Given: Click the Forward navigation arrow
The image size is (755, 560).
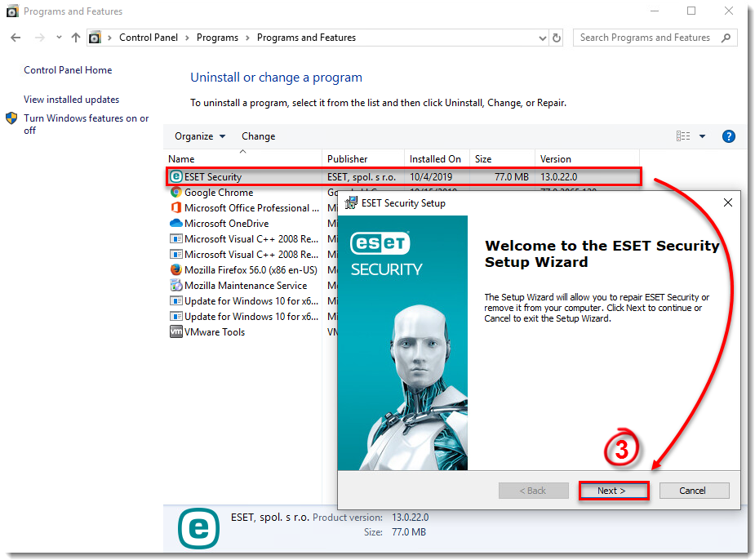Looking at the screenshot, I should click(x=40, y=38).
